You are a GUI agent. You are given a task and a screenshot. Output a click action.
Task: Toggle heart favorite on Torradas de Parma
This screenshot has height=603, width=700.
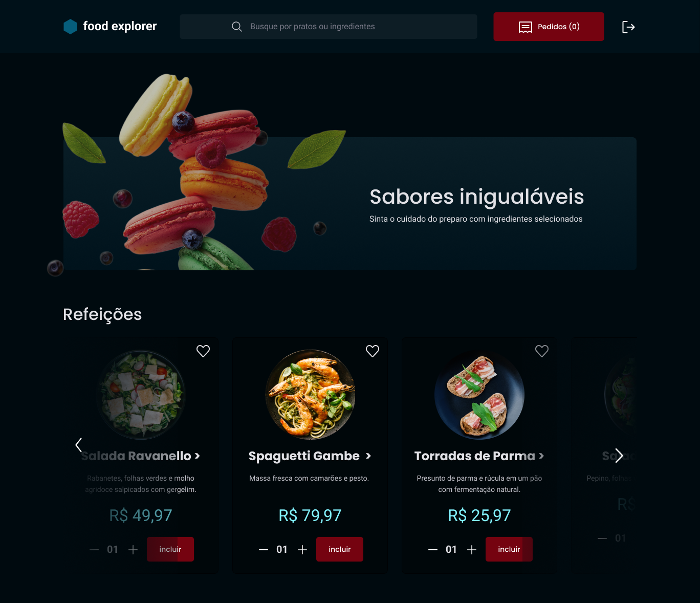tap(542, 351)
